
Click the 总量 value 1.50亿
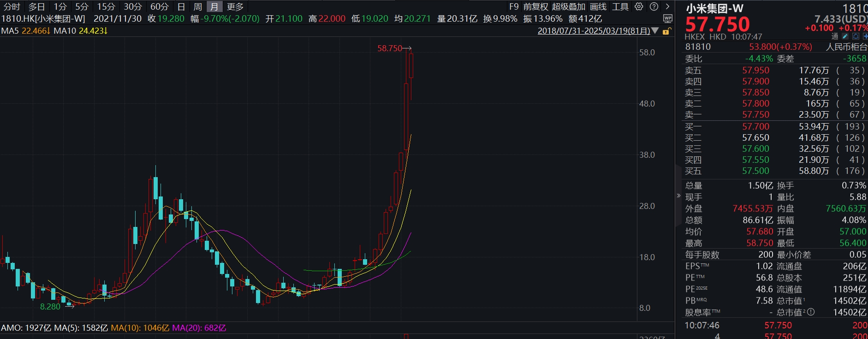coord(761,185)
